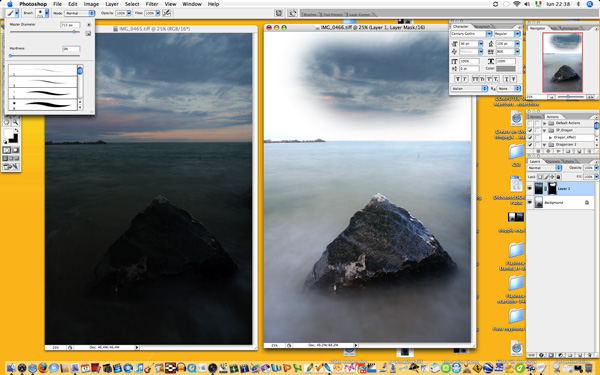Viewport: 600px width, 375px height.
Task: Lock all for Layer 1
Action: (x=558, y=177)
